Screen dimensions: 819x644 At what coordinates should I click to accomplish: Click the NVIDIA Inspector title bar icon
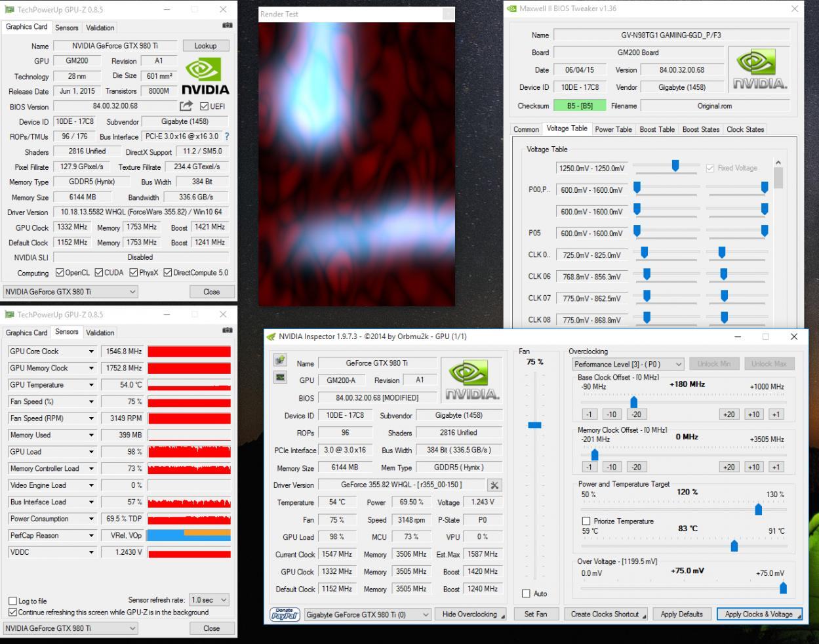click(271, 337)
